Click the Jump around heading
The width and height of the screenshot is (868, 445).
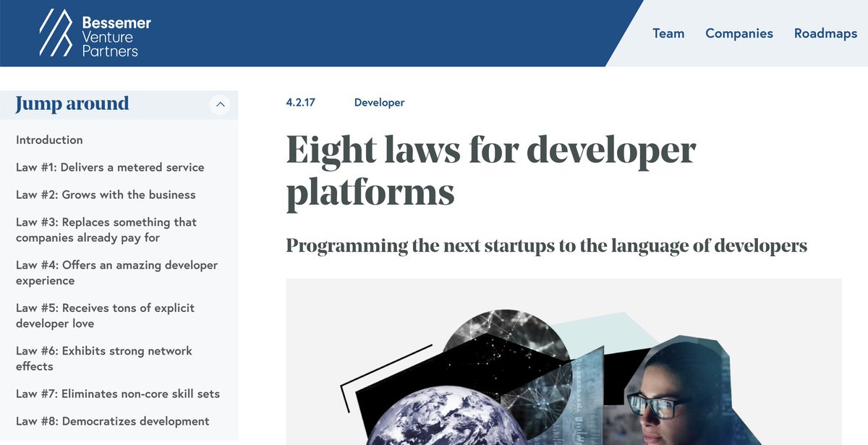point(72,104)
